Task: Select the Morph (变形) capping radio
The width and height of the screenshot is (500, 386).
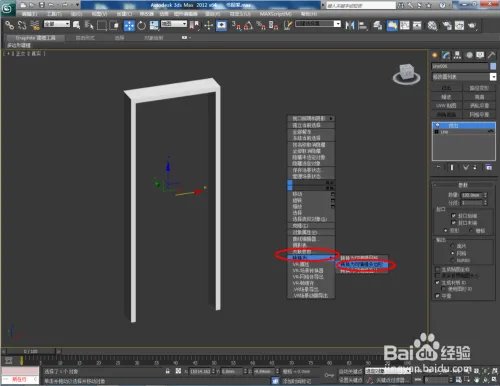Action: [446, 230]
